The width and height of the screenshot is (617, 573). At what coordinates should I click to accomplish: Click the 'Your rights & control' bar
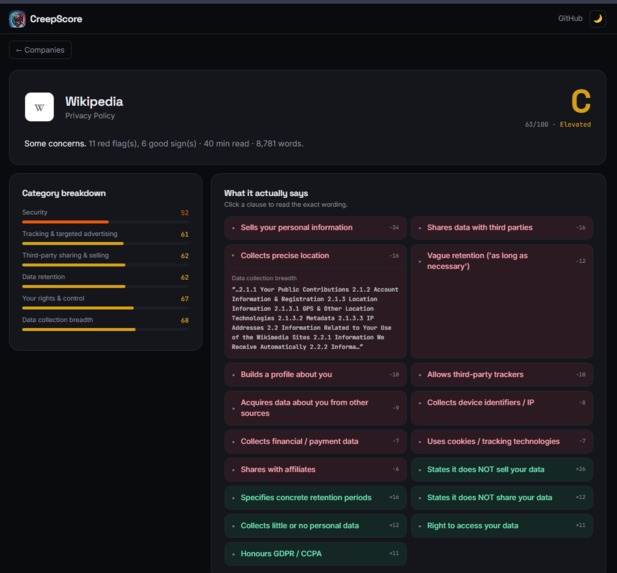point(105,308)
